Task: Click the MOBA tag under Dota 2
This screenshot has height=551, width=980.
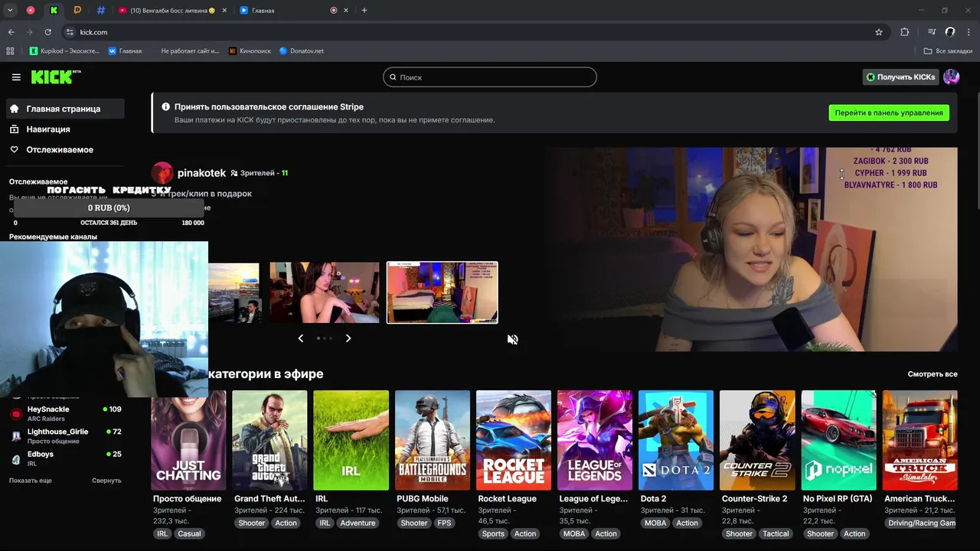Action: pyautogui.click(x=655, y=523)
